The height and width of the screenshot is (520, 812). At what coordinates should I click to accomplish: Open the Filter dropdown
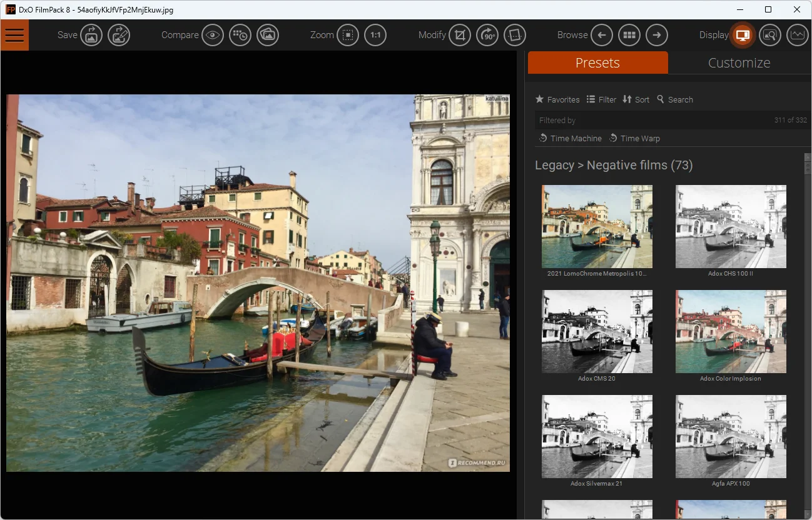[601, 99]
